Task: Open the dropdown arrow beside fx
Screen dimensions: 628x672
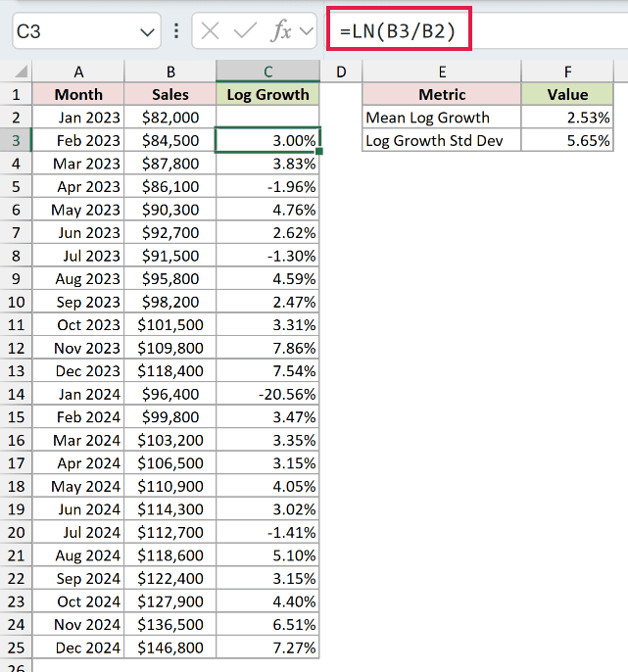Action: click(x=306, y=31)
